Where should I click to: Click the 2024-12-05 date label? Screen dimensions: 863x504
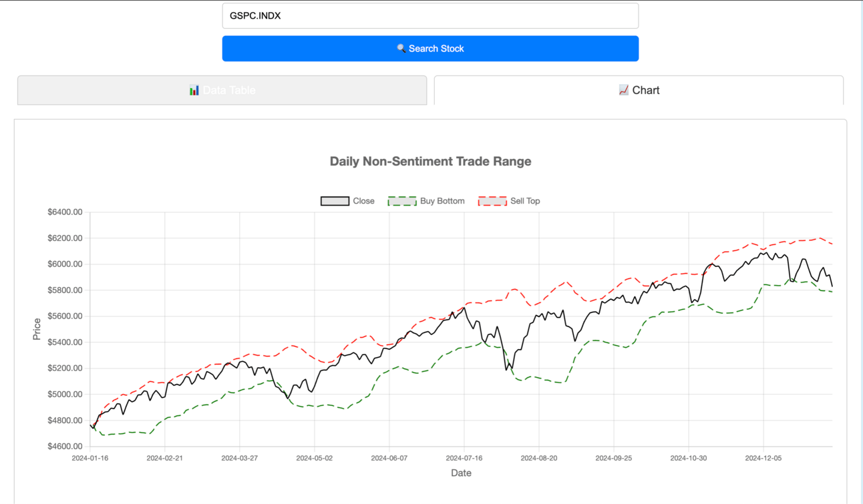click(x=763, y=459)
